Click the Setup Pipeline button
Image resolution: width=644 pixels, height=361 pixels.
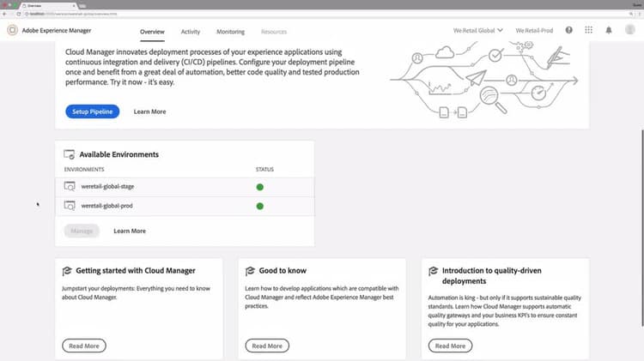[x=93, y=111]
